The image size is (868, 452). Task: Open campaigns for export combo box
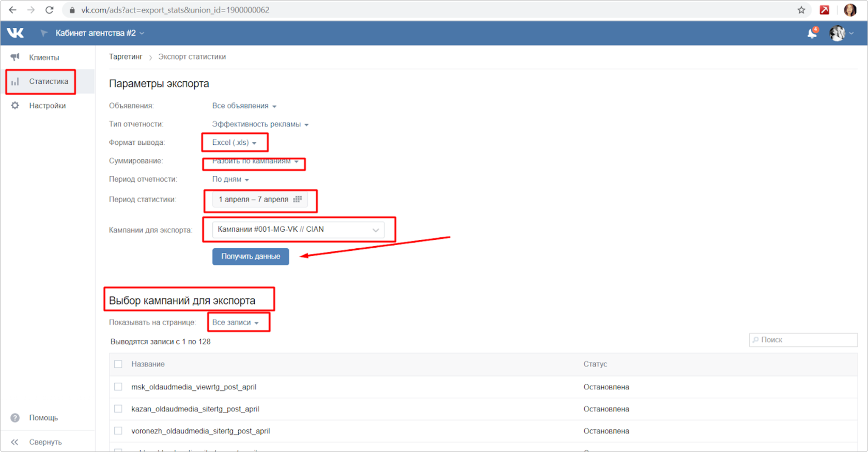coord(299,230)
